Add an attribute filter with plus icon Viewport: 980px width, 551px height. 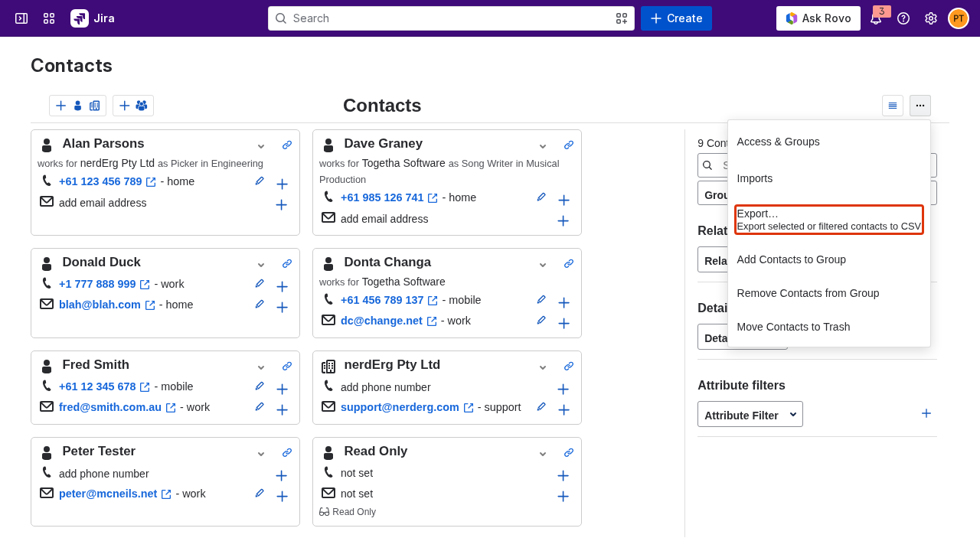click(x=926, y=413)
